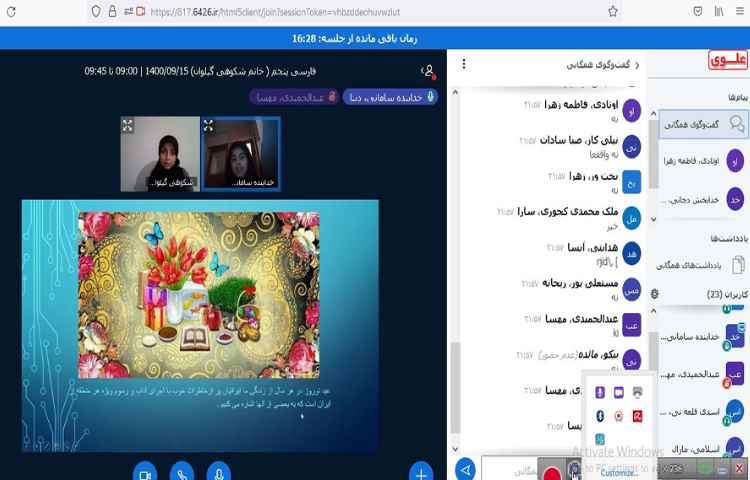Screen dimensions: 750x480
Task: Click the send message arrow icon
Action: tap(465, 469)
